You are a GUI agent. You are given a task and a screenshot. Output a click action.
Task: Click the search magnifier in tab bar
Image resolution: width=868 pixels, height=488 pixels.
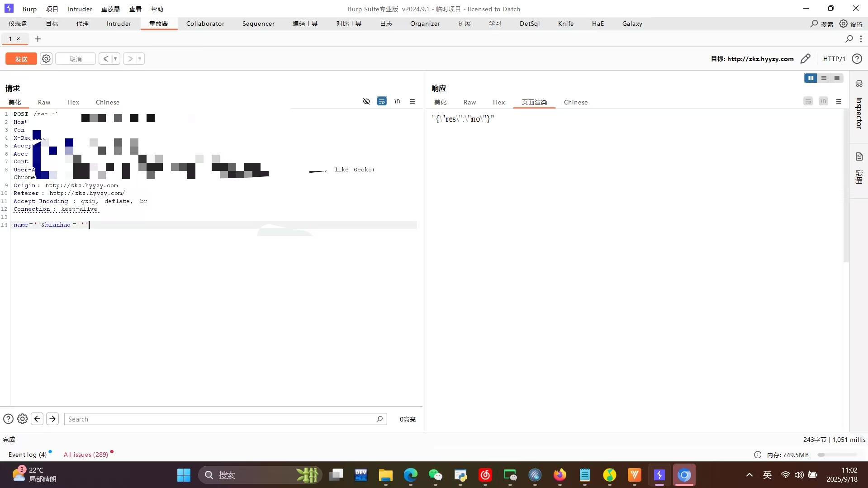click(x=849, y=39)
